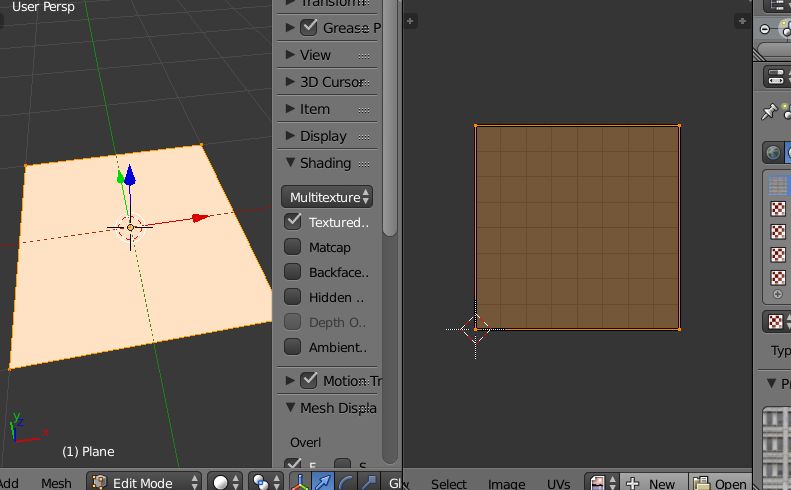The image size is (791, 490).
Task: Expand the 3D Cursor panel
Action: pos(290,82)
